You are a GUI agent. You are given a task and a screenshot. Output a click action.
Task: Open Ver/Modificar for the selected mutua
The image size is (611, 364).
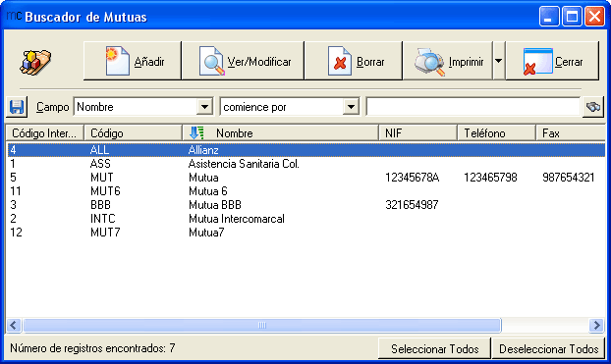243,61
